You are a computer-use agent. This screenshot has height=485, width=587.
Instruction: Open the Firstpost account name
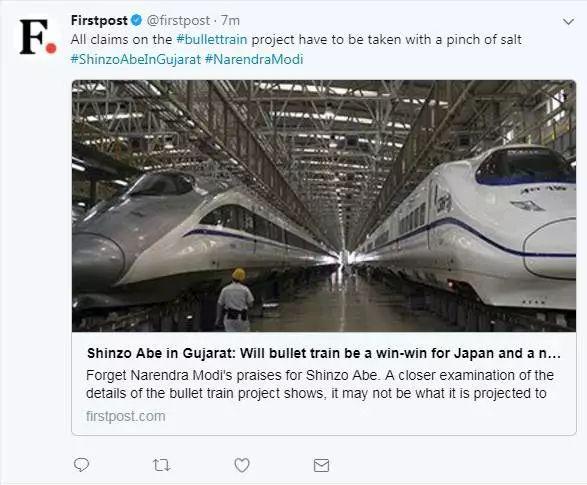tap(99, 21)
